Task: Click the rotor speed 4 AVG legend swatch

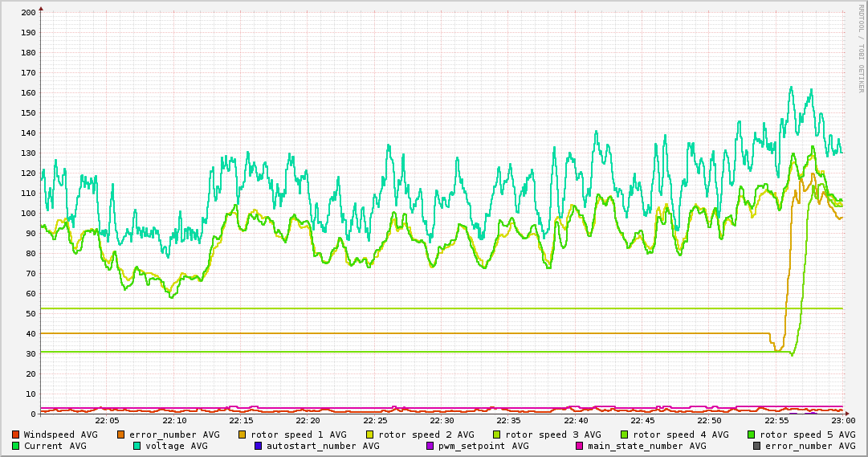Action: [626, 435]
